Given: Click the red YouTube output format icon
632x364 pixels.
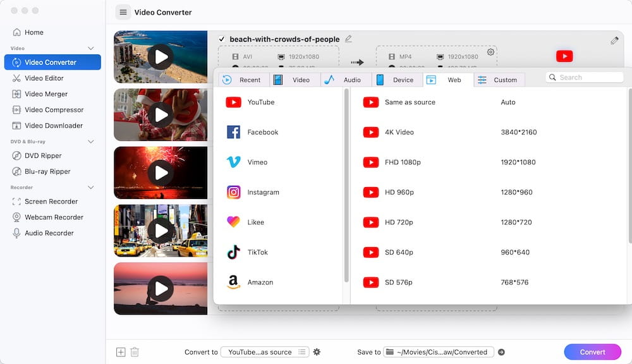Looking at the screenshot, I should point(564,56).
